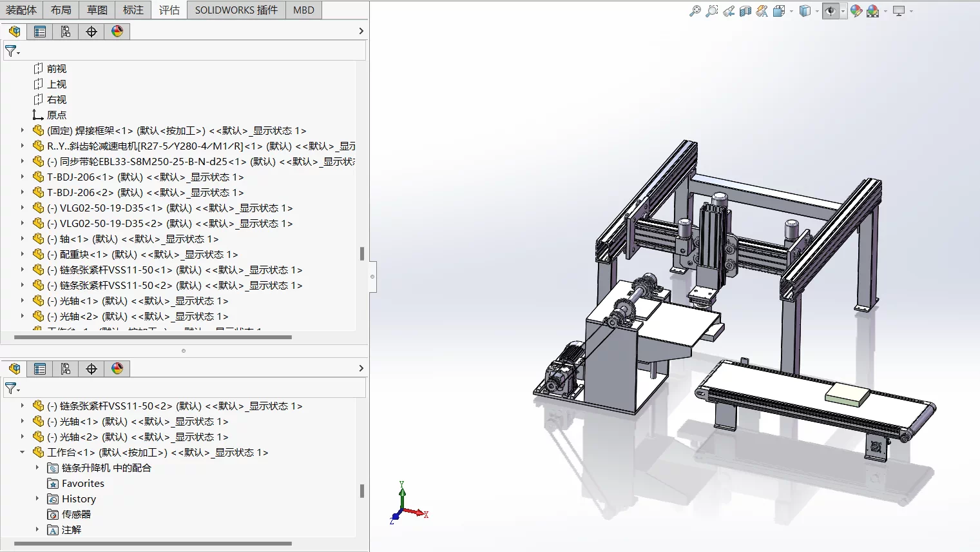
Task: Switch to the 标注 ribbon tab
Action: click(133, 10)
